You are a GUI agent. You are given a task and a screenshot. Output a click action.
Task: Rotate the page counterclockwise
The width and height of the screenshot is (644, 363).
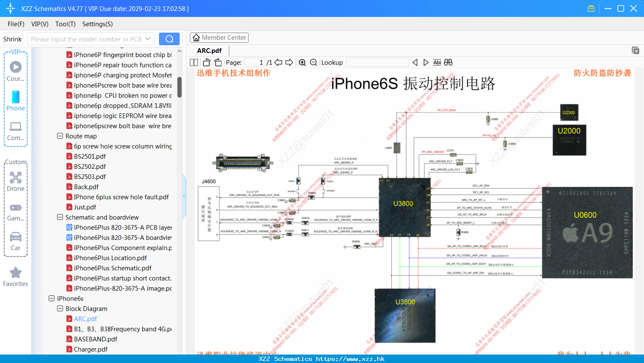[206, 62]
